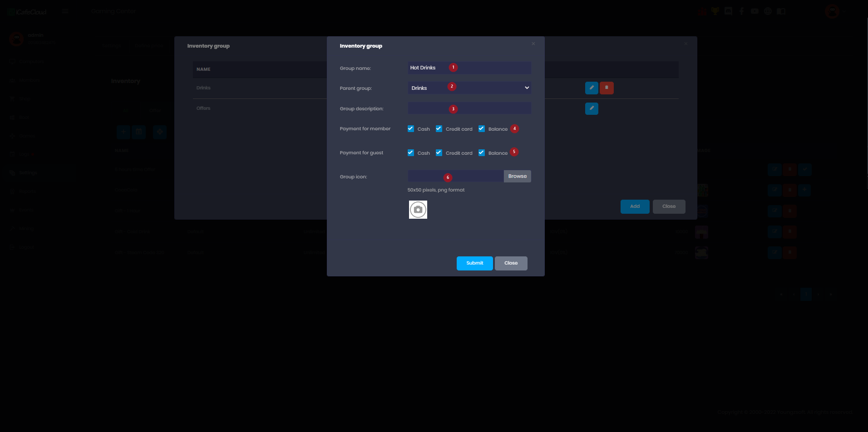Delete the Drinks inventory group
868x432 pixels.
(x=607, y=88)
